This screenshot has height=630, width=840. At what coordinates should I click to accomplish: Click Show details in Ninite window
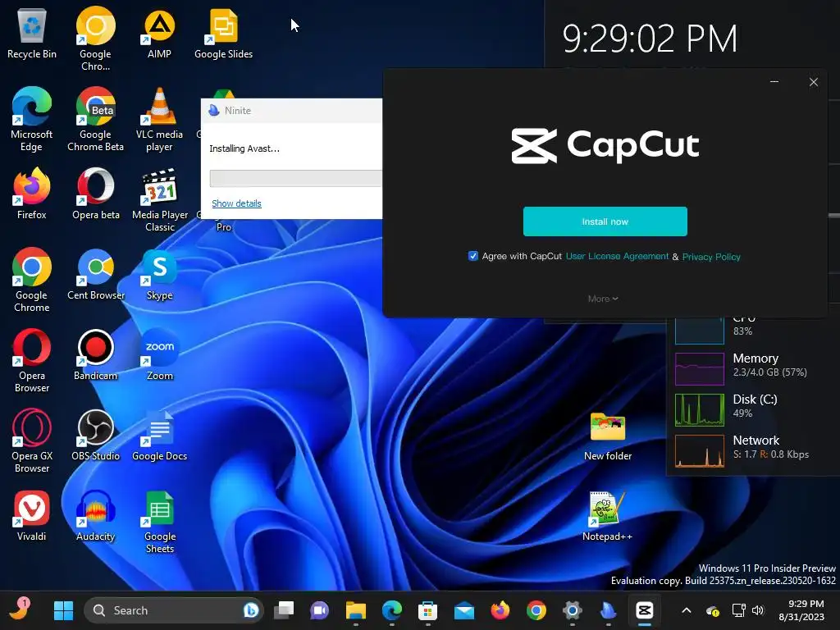coord(236,203)
